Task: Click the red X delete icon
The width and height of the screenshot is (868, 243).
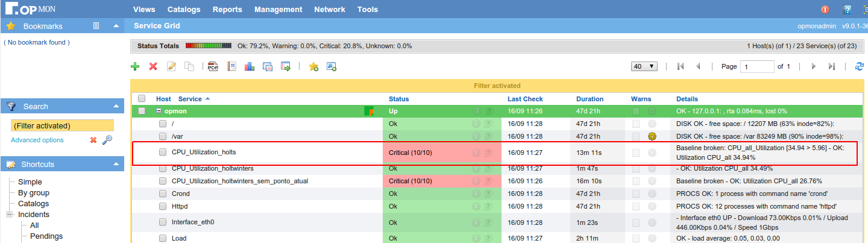Action: click(153, 67)
